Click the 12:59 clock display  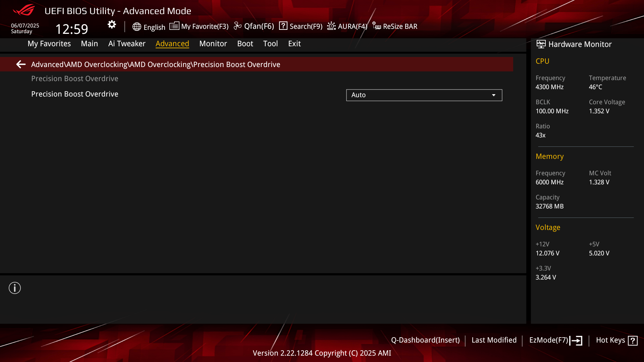[x=71, y=29]
